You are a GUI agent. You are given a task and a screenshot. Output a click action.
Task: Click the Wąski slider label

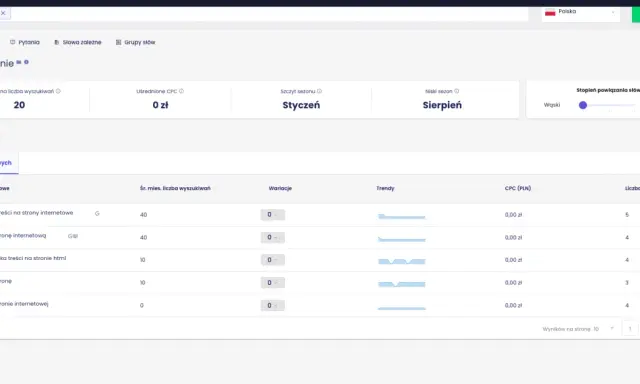[x=552, y=105]
